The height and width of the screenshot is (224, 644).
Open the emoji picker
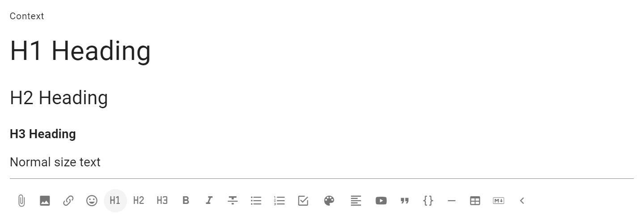point(92,201)
